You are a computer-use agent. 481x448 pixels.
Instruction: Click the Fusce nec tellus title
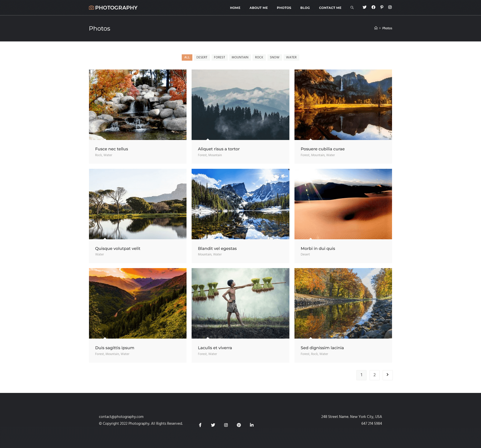[111, 149]
